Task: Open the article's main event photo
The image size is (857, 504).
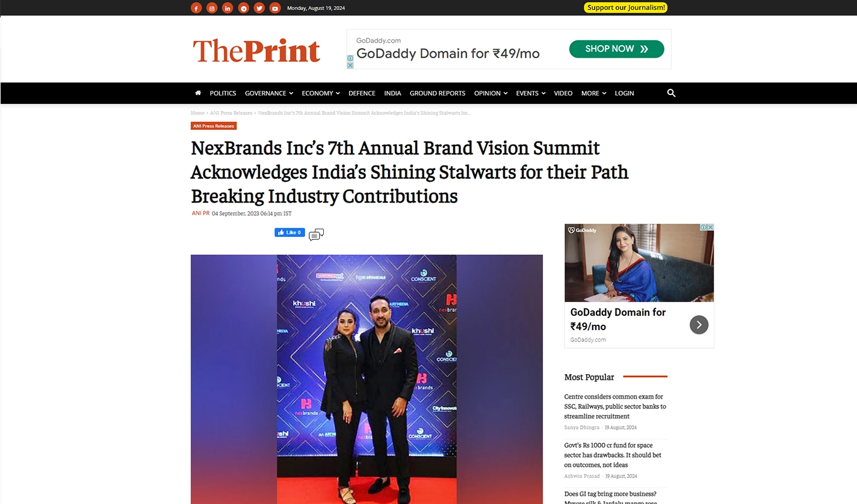Action: 367,379
